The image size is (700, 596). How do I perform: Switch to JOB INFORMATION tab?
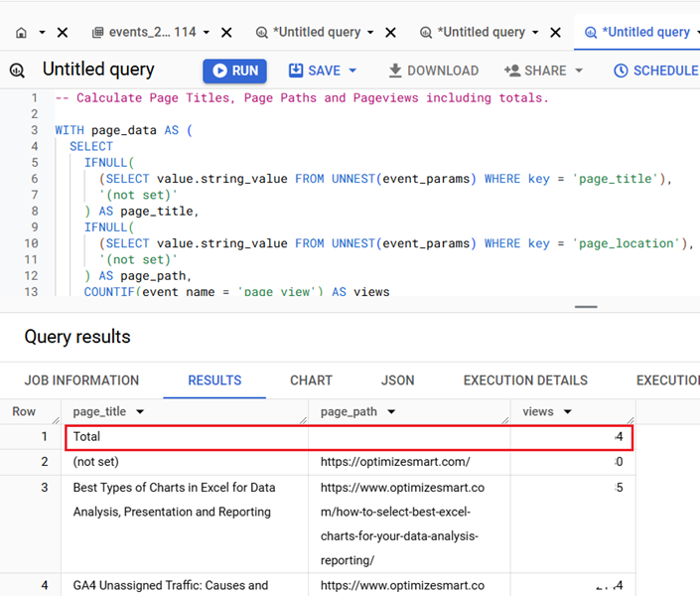click(81, 380)
